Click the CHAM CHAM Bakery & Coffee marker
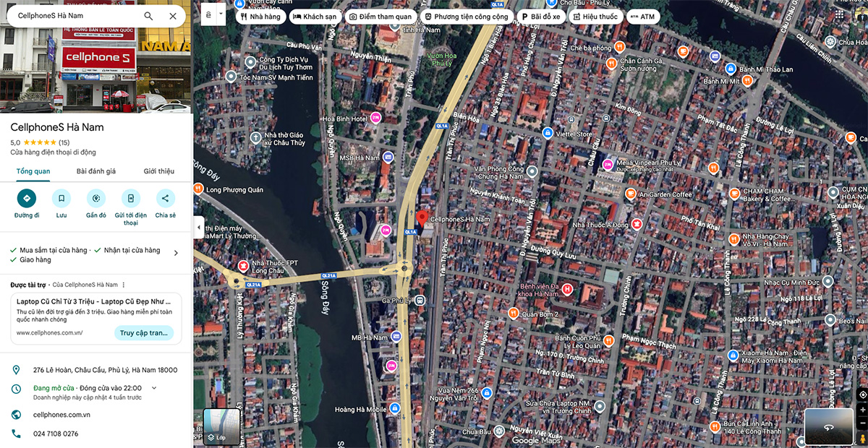 (x=734, y=194)
